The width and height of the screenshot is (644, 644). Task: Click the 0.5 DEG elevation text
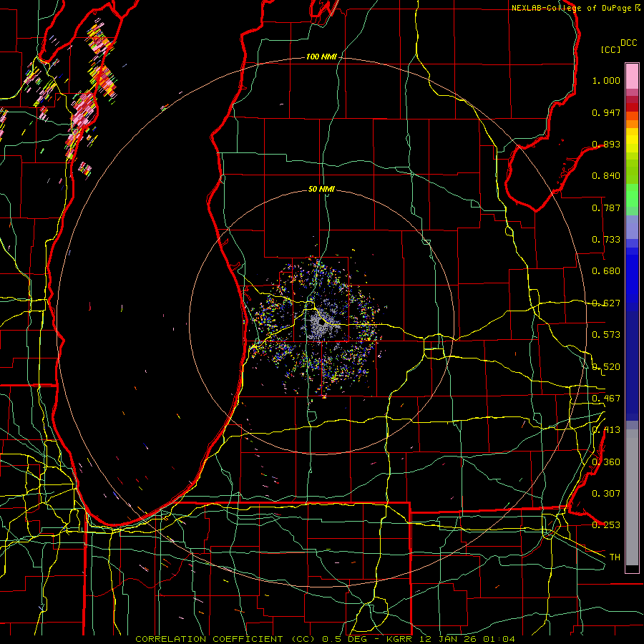point(344,639)
